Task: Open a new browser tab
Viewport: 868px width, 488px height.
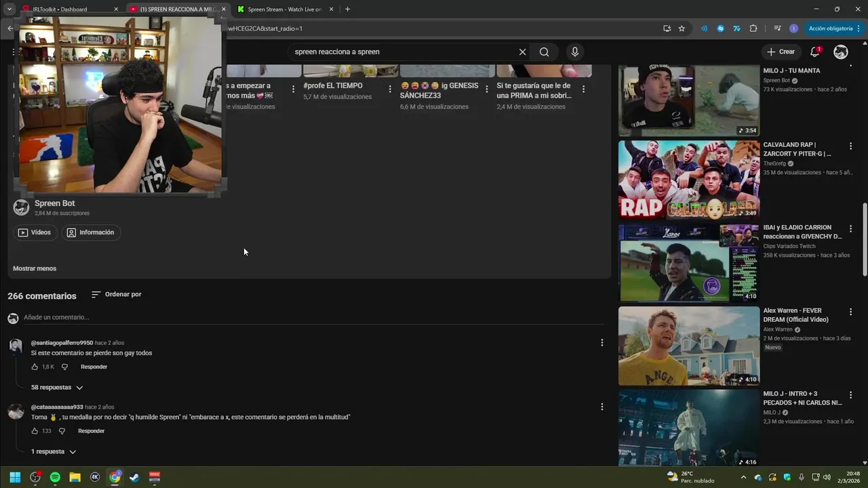Action: pyautogui.click(x=348, y=9)
